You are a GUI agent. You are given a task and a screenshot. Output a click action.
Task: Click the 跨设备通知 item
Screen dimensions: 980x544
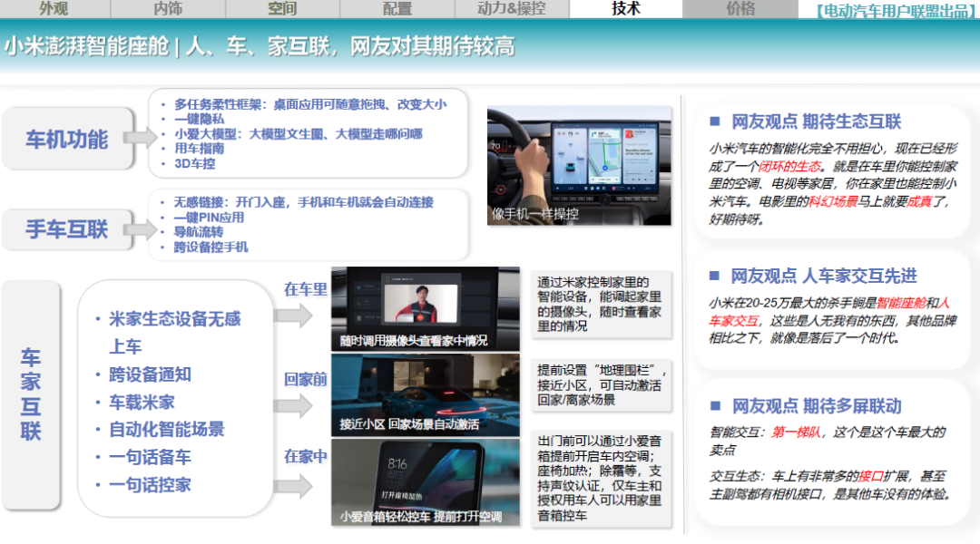[150, 374]
